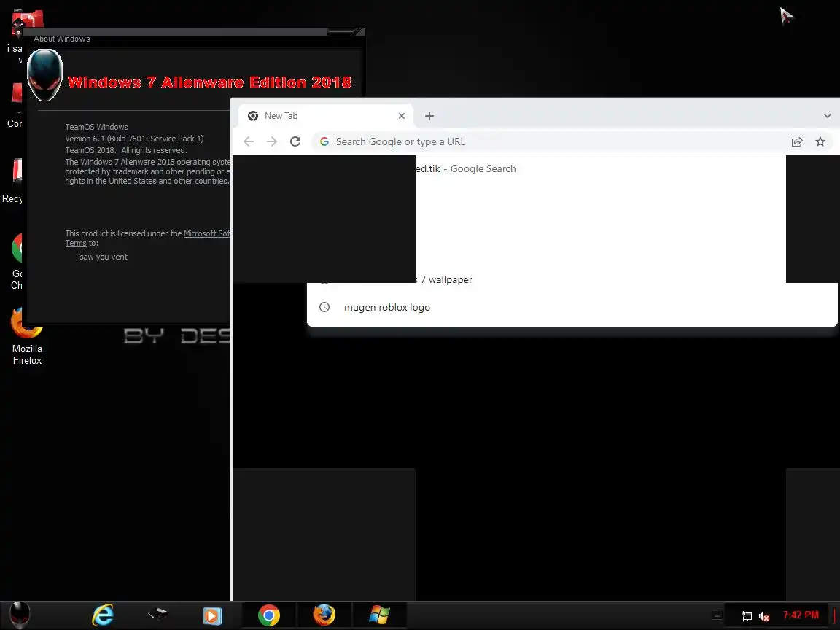Share this page from the address bar

796,141
